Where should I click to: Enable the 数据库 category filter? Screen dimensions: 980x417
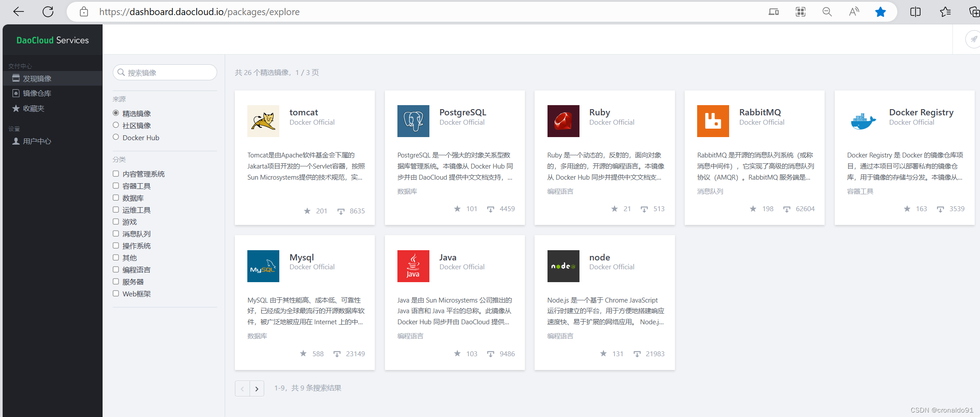116,198
